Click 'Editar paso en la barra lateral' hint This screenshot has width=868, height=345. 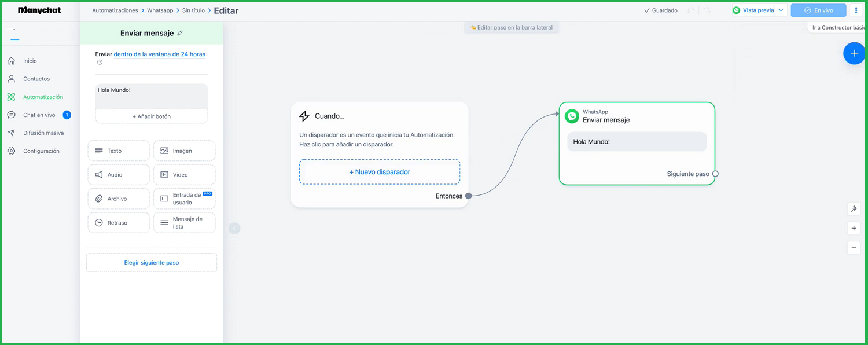click(x=512, y=28)
